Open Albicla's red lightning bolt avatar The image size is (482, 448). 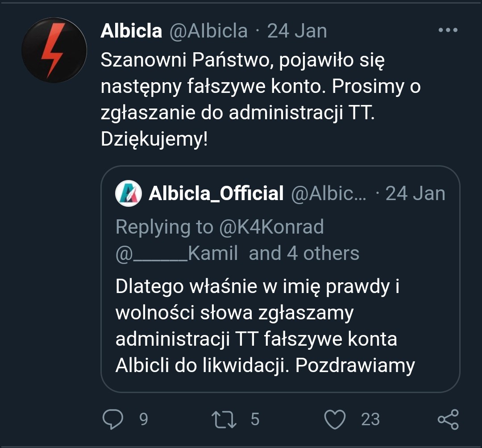[54, 50]
